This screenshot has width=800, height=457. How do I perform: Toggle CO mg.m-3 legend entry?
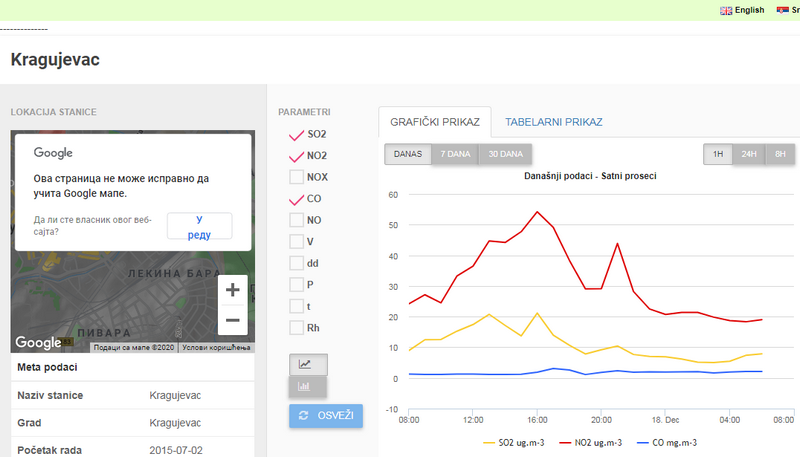(667, 443)
